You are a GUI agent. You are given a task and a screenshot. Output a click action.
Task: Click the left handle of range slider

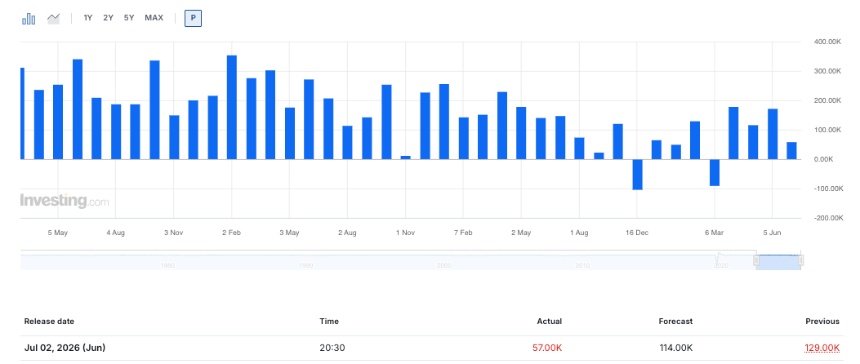click(x=756, y=260)
